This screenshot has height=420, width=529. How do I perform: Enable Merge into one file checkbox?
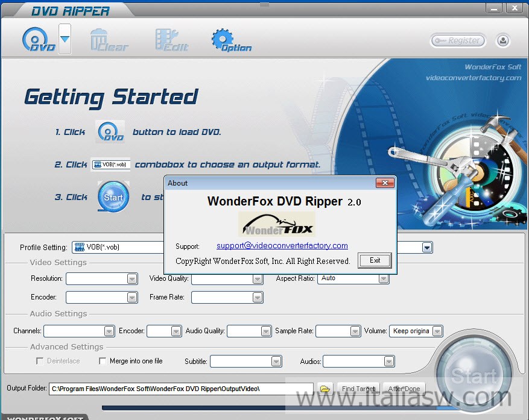pyautogui.click(x=103, y=361)
